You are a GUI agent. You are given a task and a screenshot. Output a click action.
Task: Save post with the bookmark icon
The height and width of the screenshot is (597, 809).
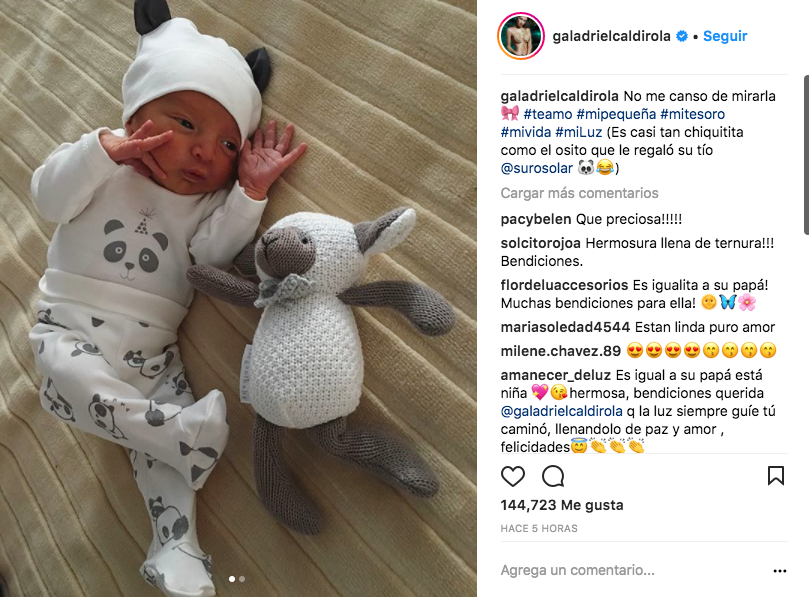(x=775, y=476)
